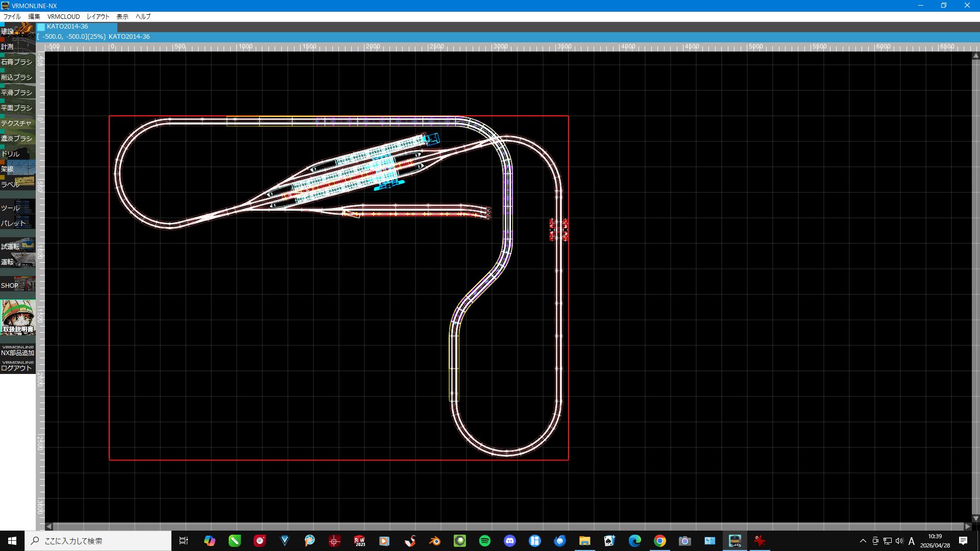Open the notification center
Viewport: 980px width, 551px height.
click(x=963, y=541)
